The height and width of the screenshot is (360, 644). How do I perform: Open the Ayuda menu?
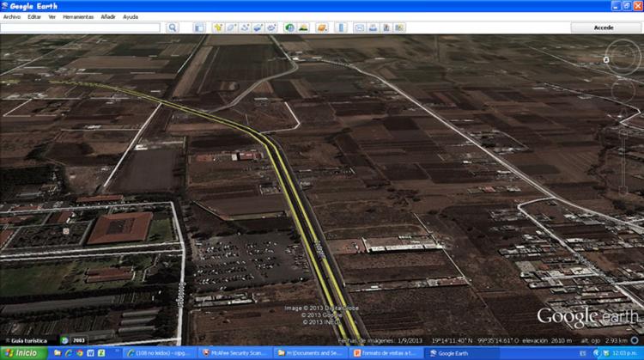tap(131, 17)
